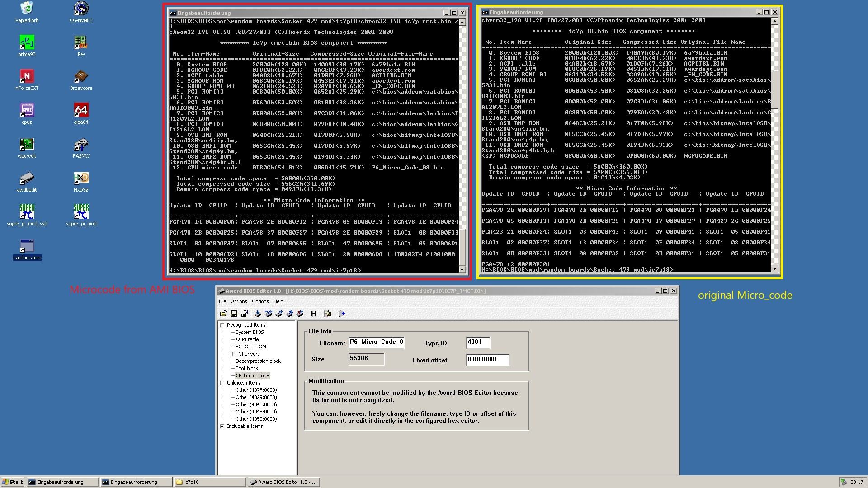This screenshot has height=488, width=868.
Task: Launch prime95 from the desktop
Action: point(27,46)
